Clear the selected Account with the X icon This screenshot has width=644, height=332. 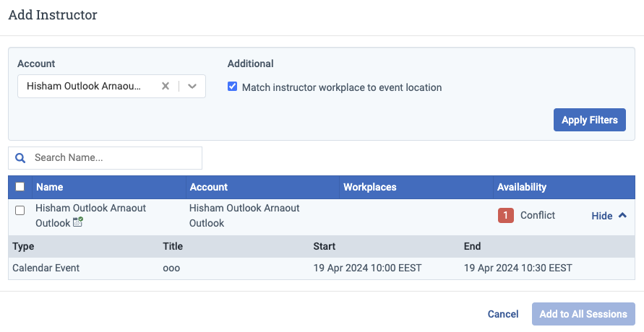tap(165, 86)
